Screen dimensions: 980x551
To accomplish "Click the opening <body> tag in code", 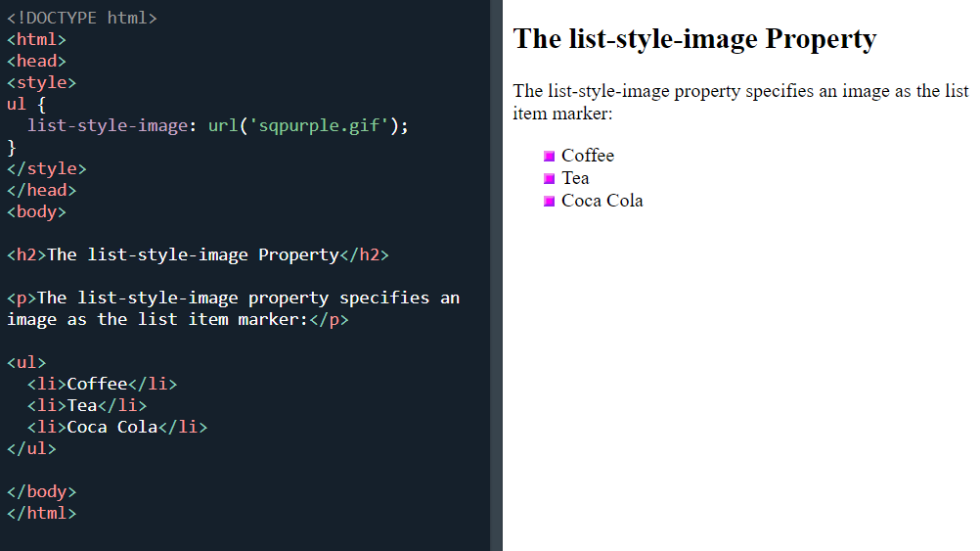I will (x=36, y=212).
